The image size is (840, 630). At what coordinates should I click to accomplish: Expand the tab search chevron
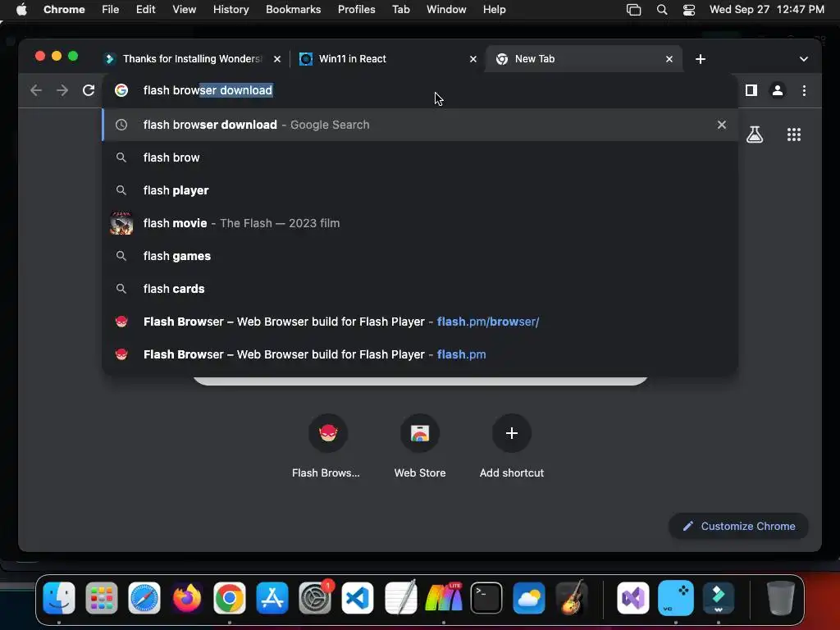803,59
